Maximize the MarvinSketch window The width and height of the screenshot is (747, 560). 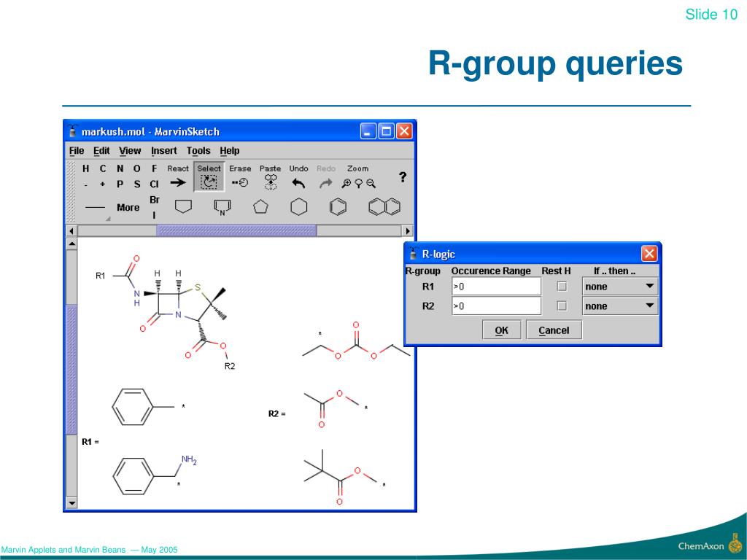pos(386,131)
